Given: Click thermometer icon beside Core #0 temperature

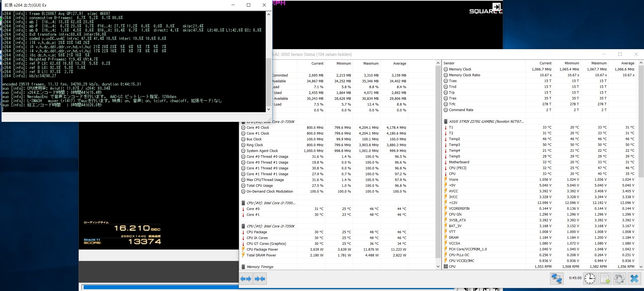Looking at the screenshot, I should [243, 209].
